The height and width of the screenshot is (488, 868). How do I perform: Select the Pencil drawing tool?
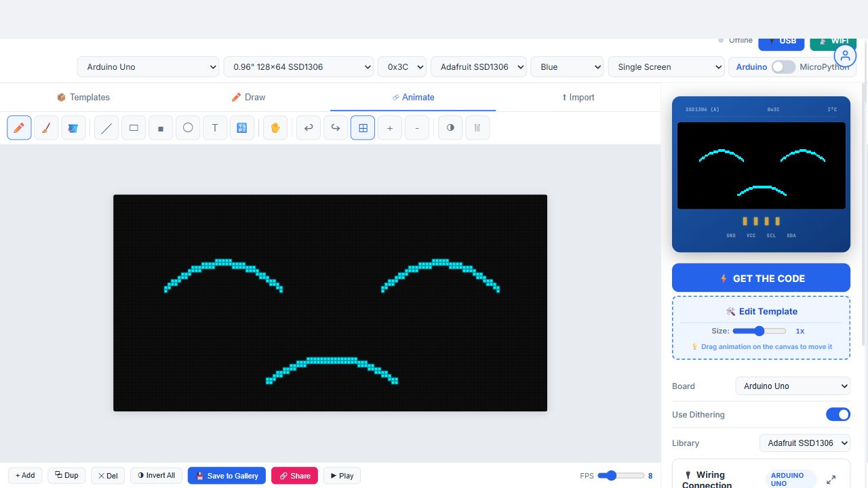pos(19,127)
